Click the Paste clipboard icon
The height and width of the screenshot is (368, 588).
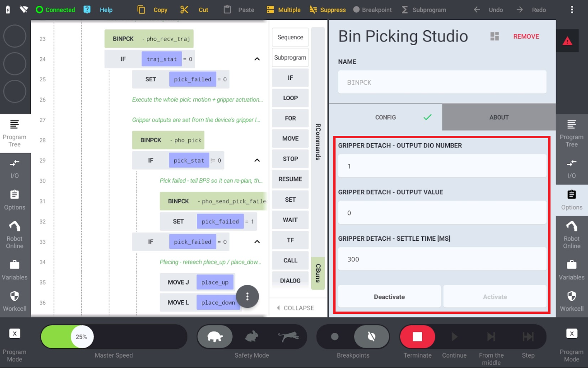(x=227, y=9)
